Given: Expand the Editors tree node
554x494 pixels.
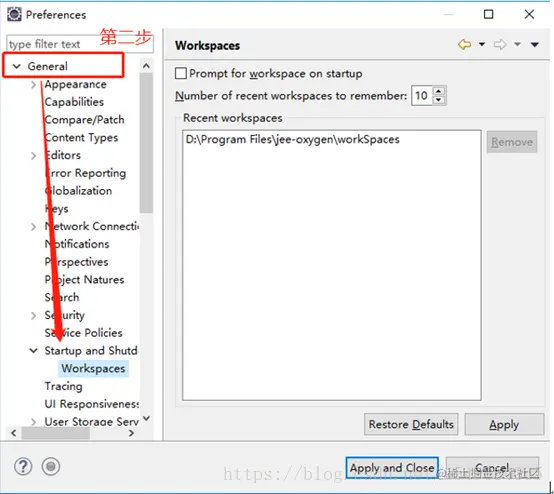Looking at the screenshot, I should pos(34,155).
